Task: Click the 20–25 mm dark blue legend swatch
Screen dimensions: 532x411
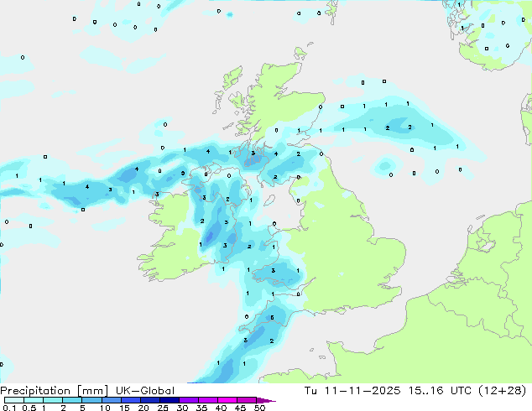Action: (x=149, y=400)
